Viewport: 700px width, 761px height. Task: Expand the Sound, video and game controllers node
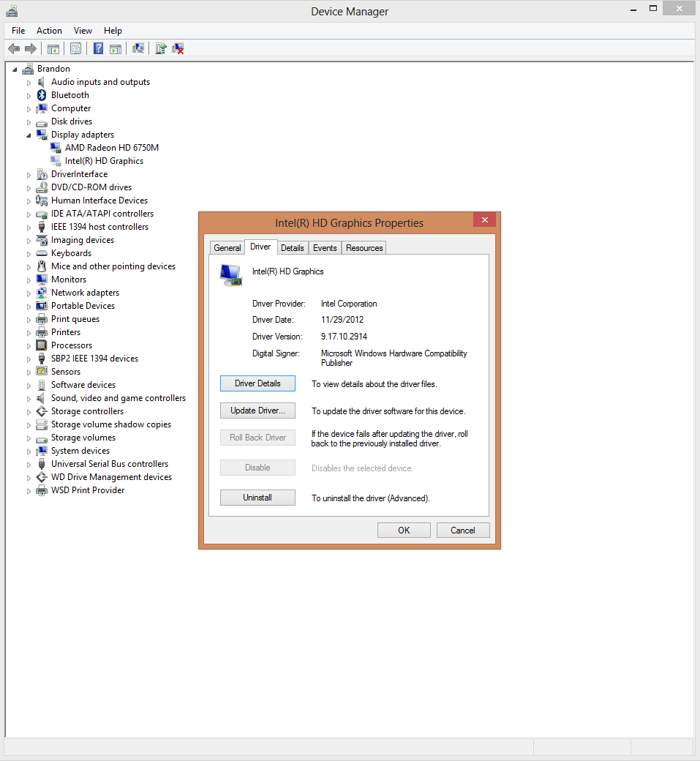pos(29,399)
